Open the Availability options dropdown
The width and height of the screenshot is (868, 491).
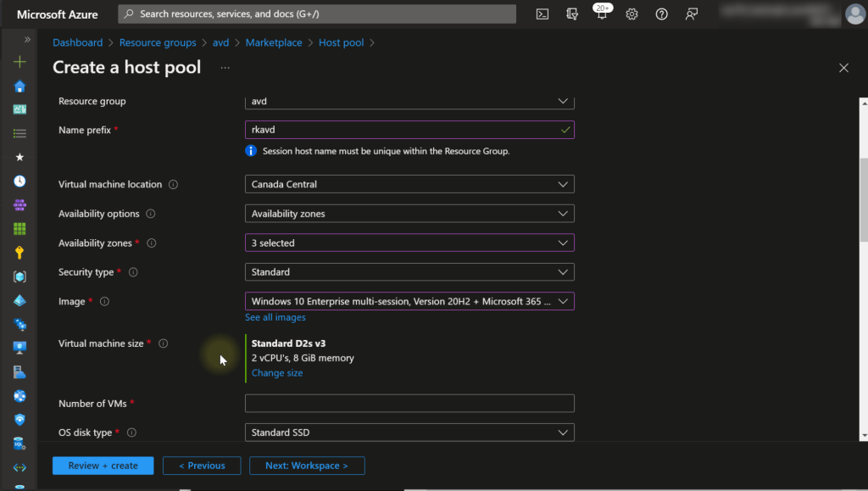tap(409, 214)
